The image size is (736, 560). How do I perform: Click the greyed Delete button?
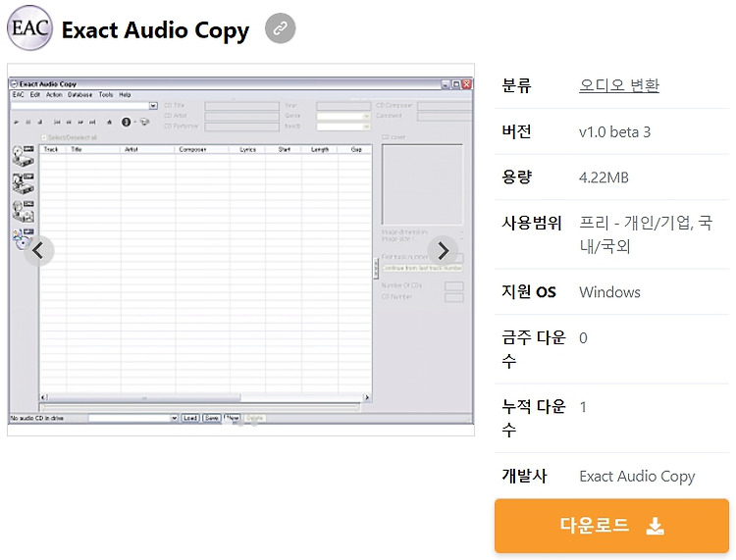point(254,418)
